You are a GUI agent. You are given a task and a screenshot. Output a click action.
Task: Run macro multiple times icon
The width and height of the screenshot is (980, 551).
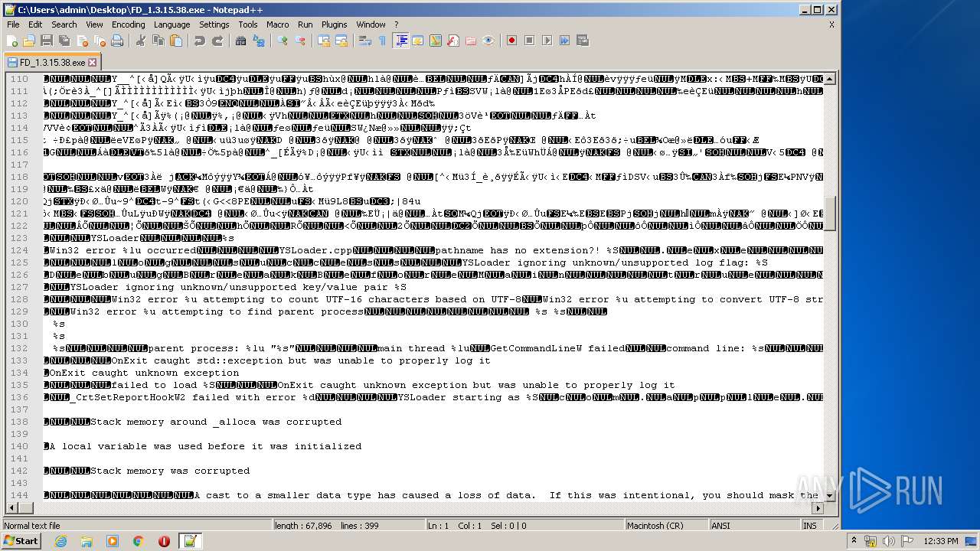point(564,41)
